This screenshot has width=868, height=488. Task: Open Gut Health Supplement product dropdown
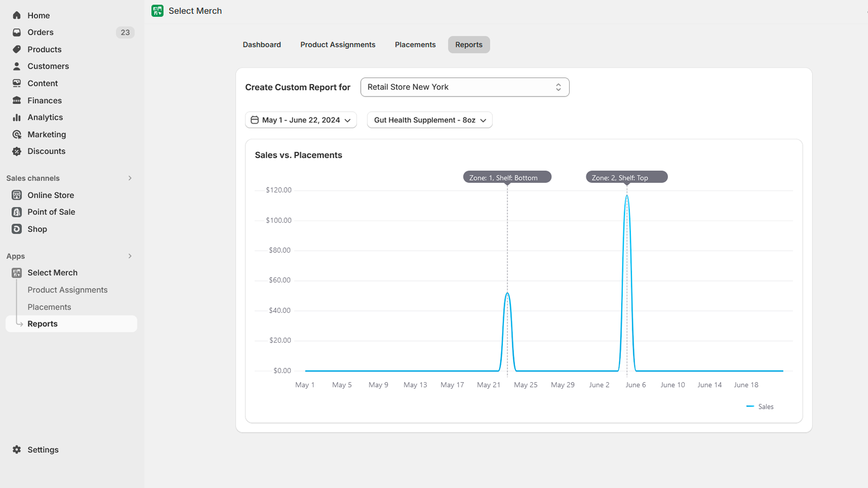pos(430,120)
